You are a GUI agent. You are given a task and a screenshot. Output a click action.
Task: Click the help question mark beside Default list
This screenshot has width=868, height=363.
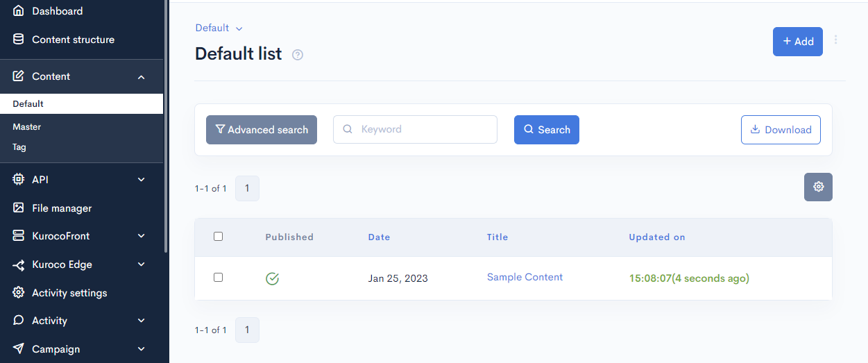click(298, 55)
